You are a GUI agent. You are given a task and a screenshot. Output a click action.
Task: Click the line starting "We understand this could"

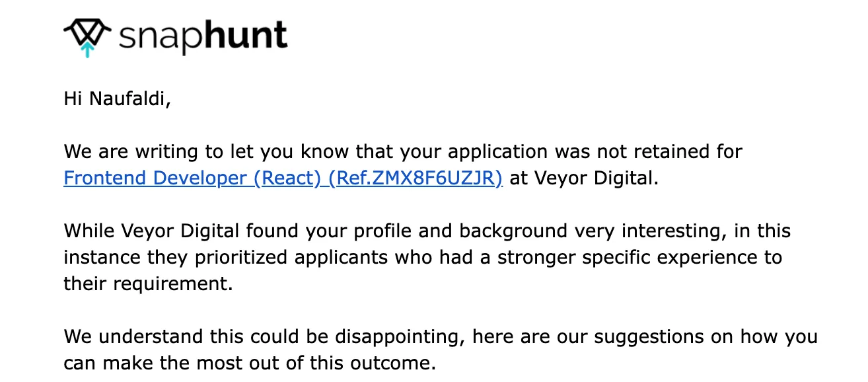point(441,337)
